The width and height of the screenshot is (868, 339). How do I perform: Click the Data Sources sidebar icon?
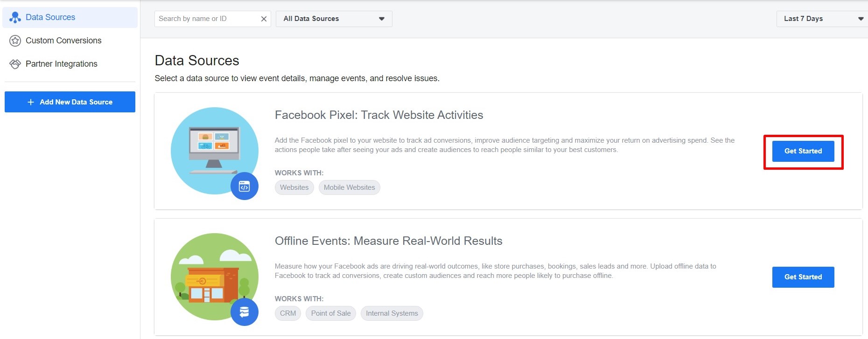tap(15, 17)
